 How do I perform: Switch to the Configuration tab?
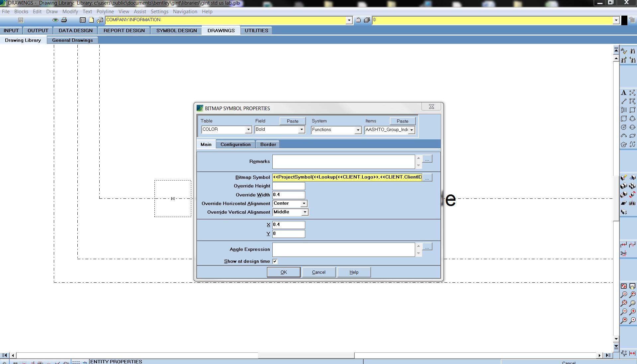point(235,144)
